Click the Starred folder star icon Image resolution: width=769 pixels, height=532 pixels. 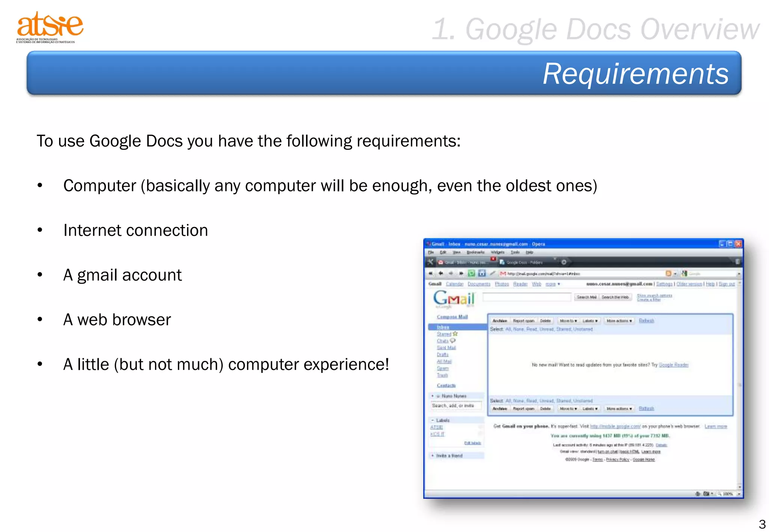(x=455, y=334)
